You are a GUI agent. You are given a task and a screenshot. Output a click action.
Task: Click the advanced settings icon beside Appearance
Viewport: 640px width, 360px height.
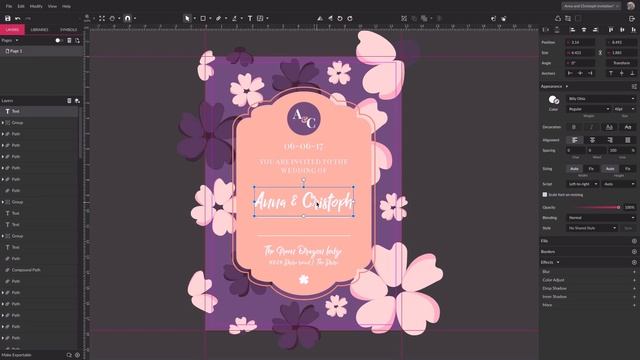tap(634, 87)
